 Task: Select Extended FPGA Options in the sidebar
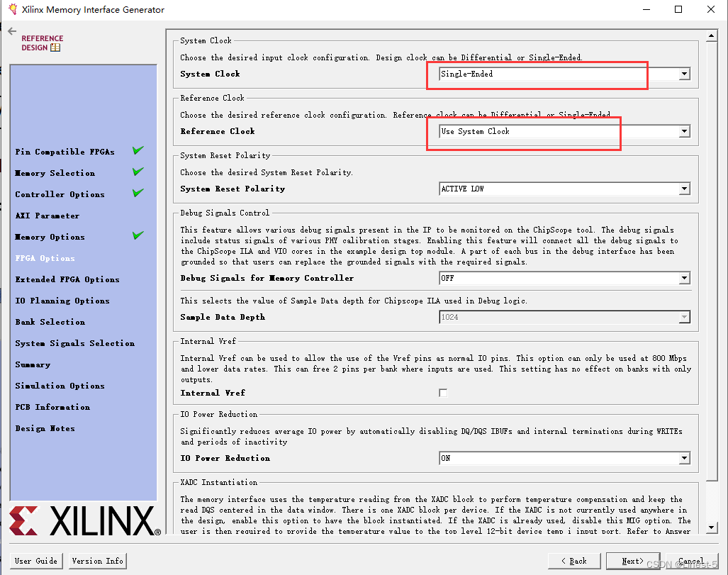pos(67,279)
